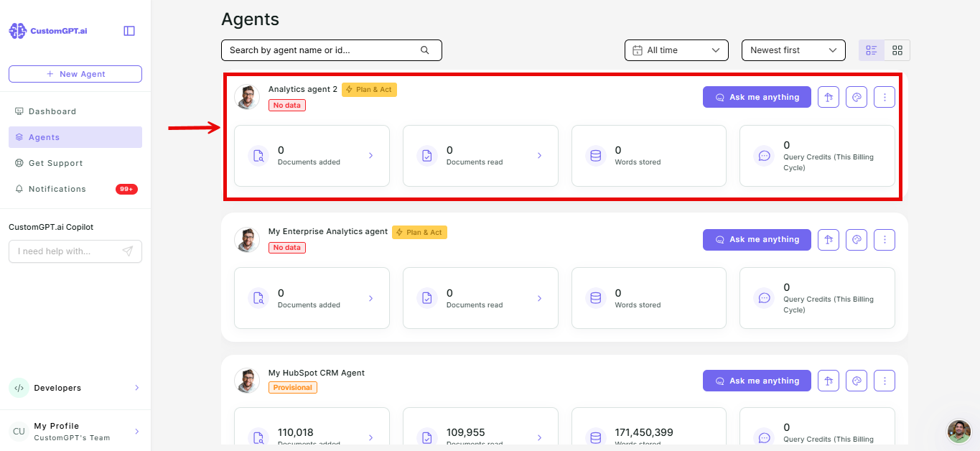Switch to grid view

[897, 50]
